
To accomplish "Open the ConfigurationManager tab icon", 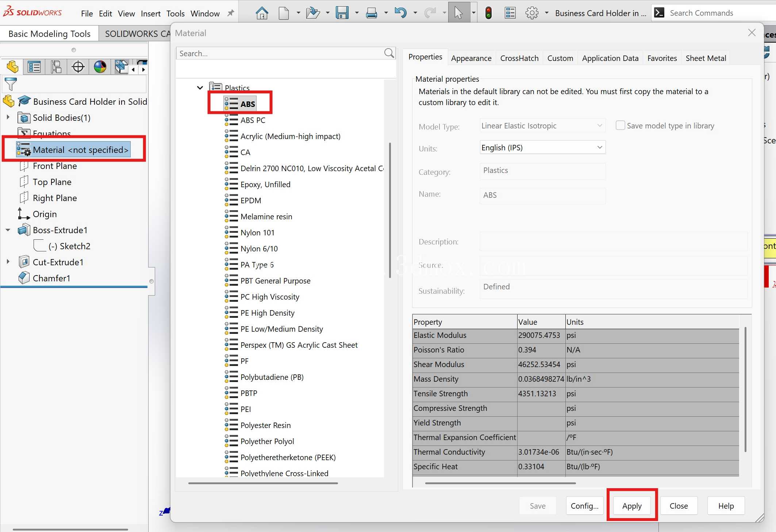I will (56, 67).
